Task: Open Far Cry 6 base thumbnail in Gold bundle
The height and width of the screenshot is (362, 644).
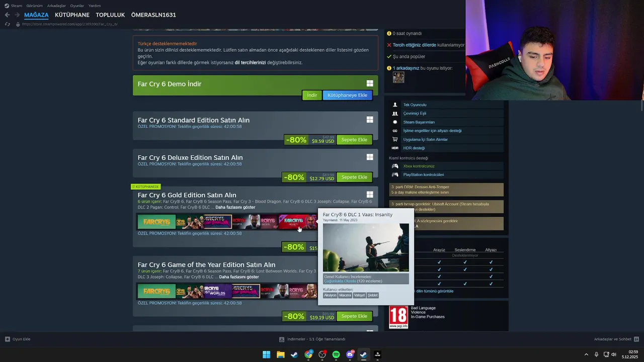Action: (156, 222)
